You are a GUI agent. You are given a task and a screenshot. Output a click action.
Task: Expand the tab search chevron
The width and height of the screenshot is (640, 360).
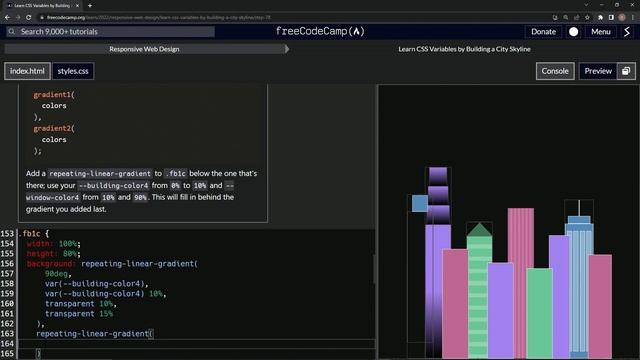pyautogui.click(x=586, y=5)
